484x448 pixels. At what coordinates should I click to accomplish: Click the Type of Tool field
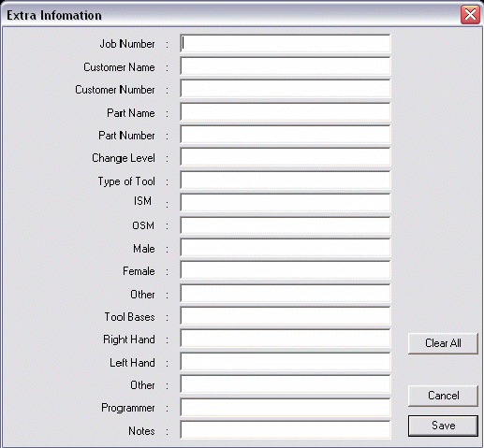point(286,180)
